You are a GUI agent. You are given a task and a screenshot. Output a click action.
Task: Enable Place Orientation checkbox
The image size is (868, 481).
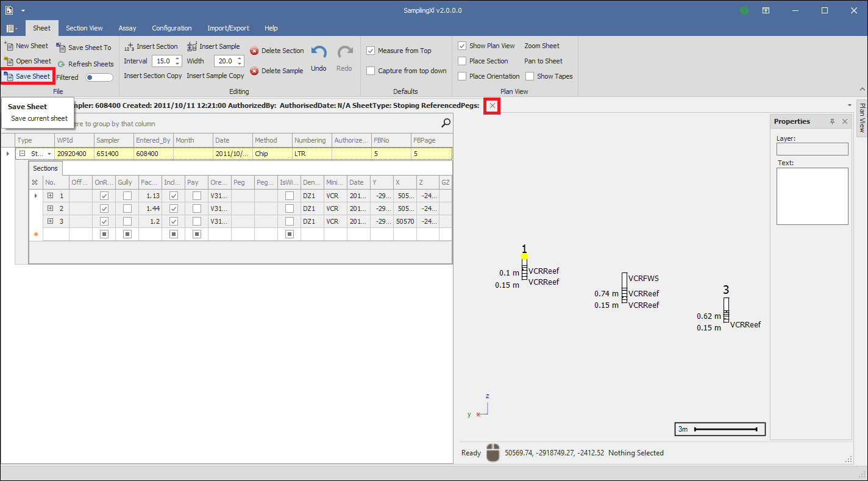click(463, 77)
